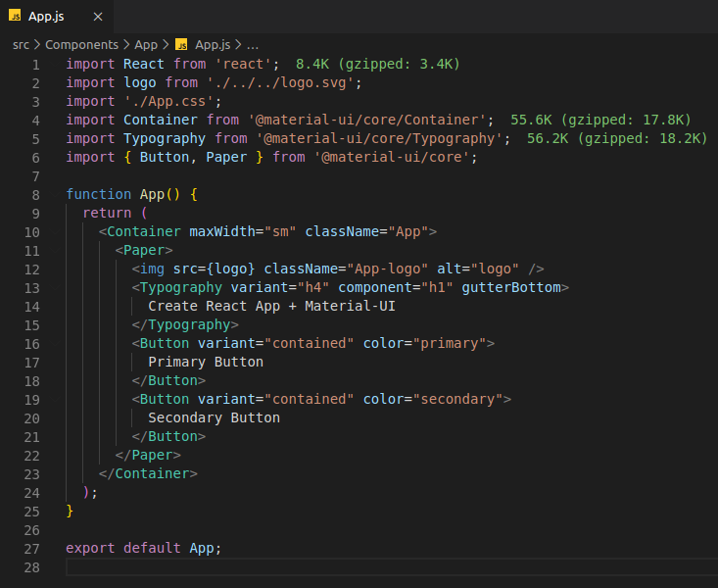Click the './../../logo.svg' import path
This screenshot has width=718, height=588.
pyautogui.click(x=280, y=82)
